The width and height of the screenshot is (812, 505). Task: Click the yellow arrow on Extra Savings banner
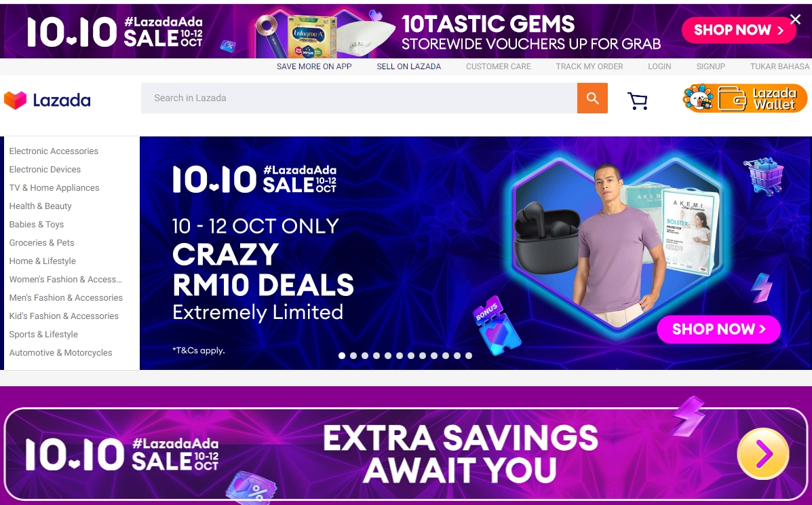pyautogui.click(x=762, y=453)
